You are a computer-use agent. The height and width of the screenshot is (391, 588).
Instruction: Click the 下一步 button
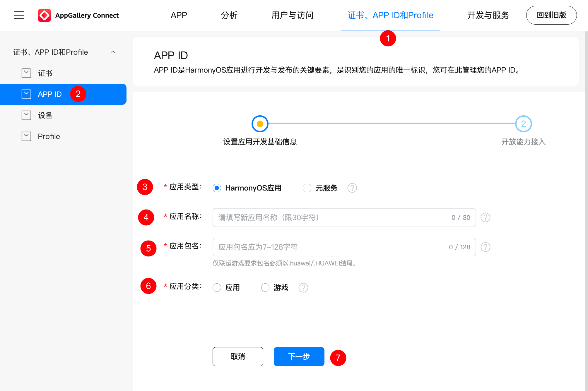pyautogui.click(x=299, y=356)
